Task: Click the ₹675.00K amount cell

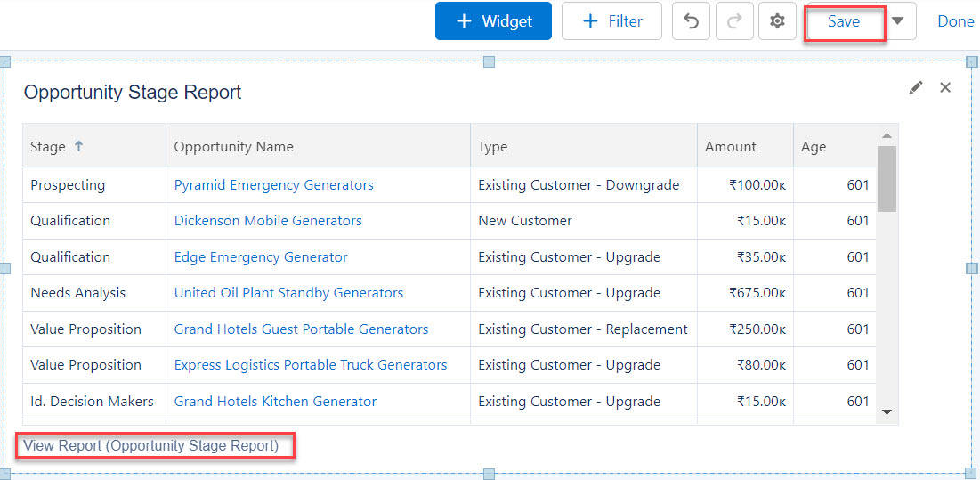Action: 746,292
